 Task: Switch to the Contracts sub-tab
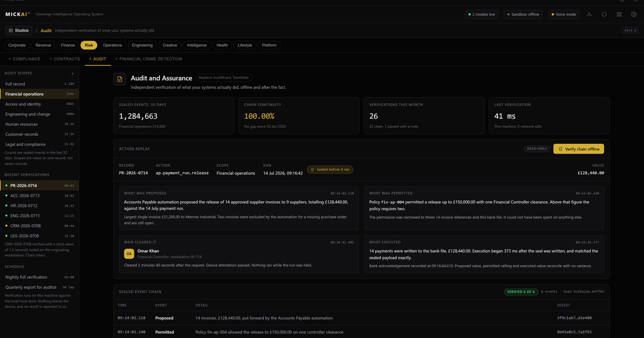(x=65, y=59)
